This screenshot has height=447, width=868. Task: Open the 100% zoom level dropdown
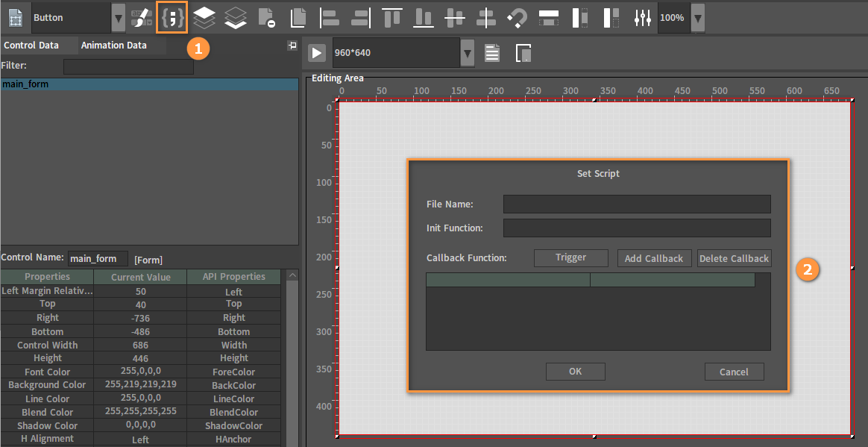(x=698, y=19)
